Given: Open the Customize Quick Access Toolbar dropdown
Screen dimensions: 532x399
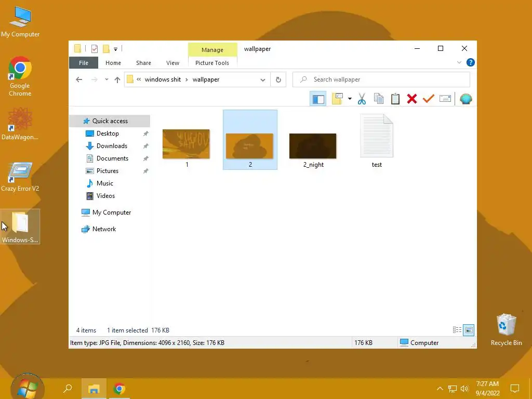Looking at the screenshot, I should click(x=115, y=49).
